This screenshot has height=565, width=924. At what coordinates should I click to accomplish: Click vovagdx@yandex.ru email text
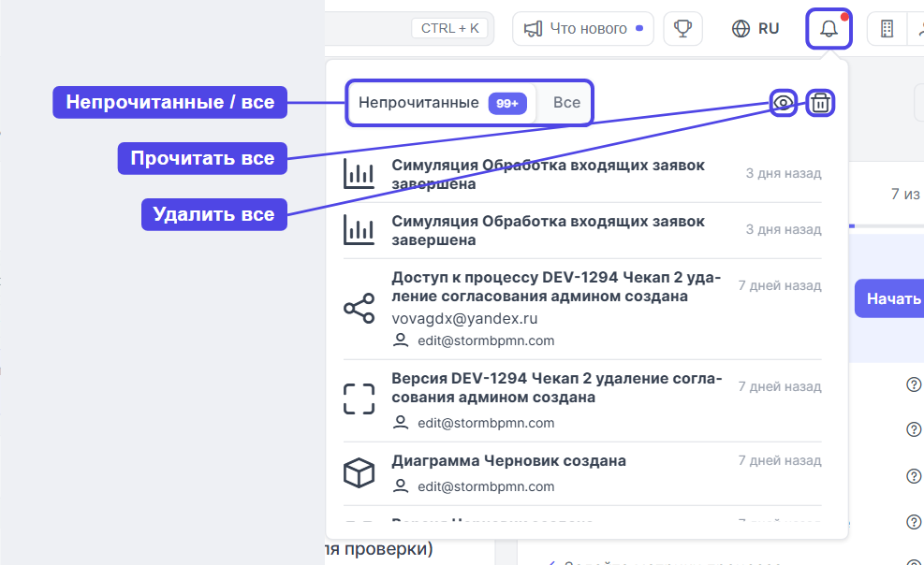pyautogui.click(x=464, y=318)
